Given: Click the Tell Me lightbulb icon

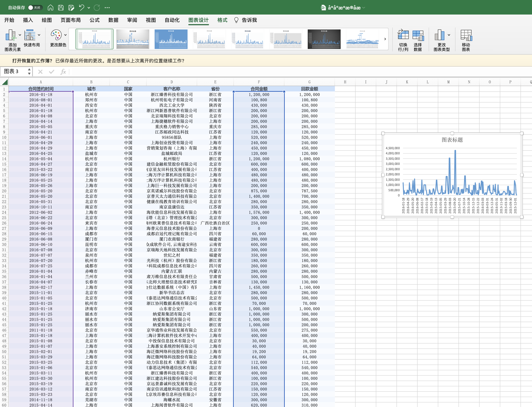Looking at the screenshot, I should [x=236, y=20].
